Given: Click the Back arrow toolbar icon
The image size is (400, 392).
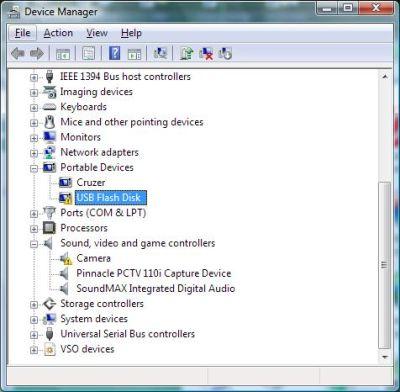Looking at the screenshot, I should coord(18,53).
